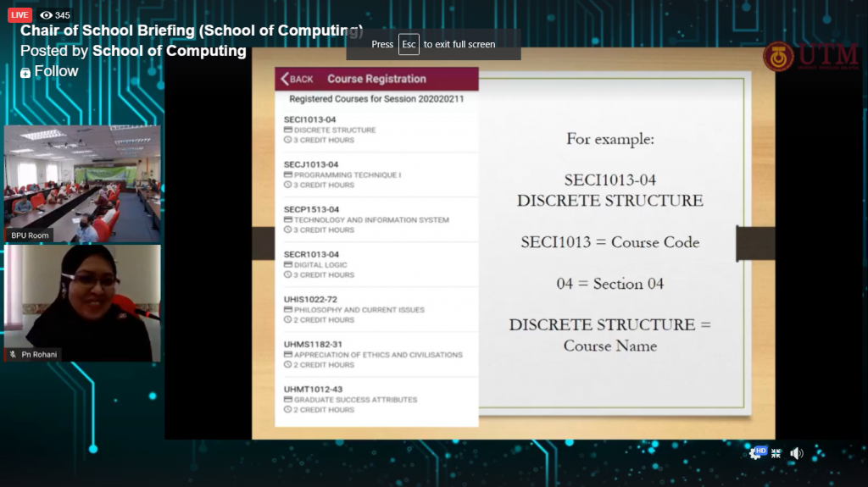Mute the live stream volume speaker
The width and height of the screenshot is (868, 487).
pyautogui.click(x=797, y=454)
